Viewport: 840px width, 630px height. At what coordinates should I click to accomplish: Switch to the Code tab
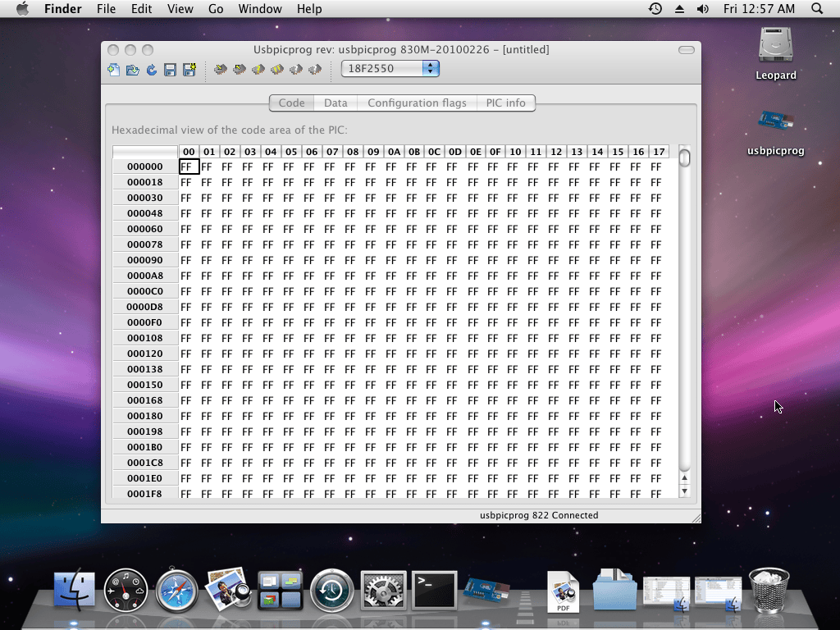(x=291, y=103)
